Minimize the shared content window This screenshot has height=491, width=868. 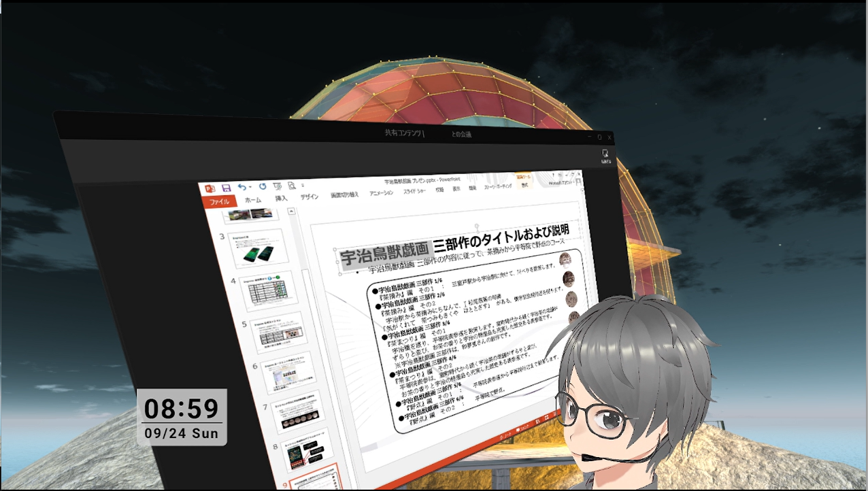click(590, 137)
